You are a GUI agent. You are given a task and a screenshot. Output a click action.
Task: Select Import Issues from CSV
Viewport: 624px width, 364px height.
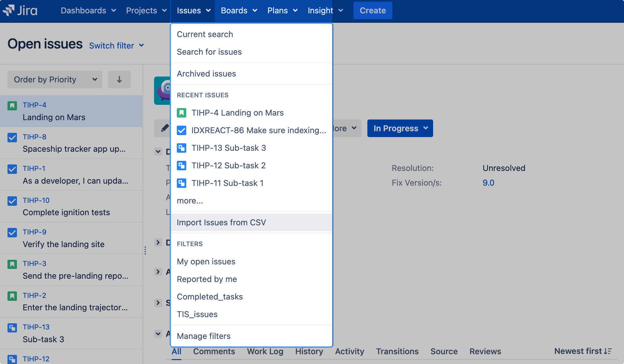click(x=221, y=222)
